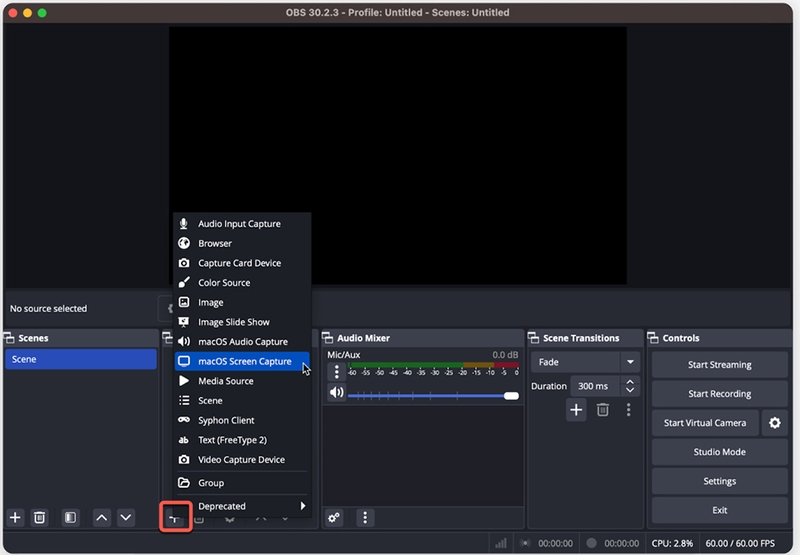The image size is (800, 555).
Task: Click the Scenes dock panel icon
Action: [x=9, y=338]
